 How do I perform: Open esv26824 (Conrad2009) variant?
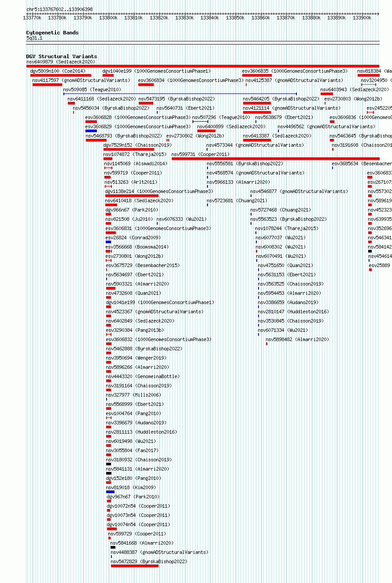(133, 238)
